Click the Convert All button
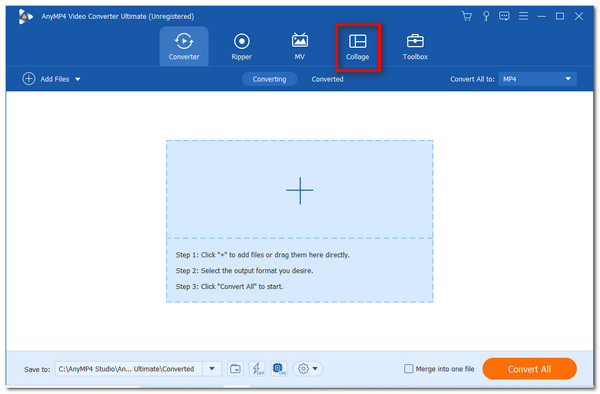Viewport: 600px width, 394px height. (530, 369)
